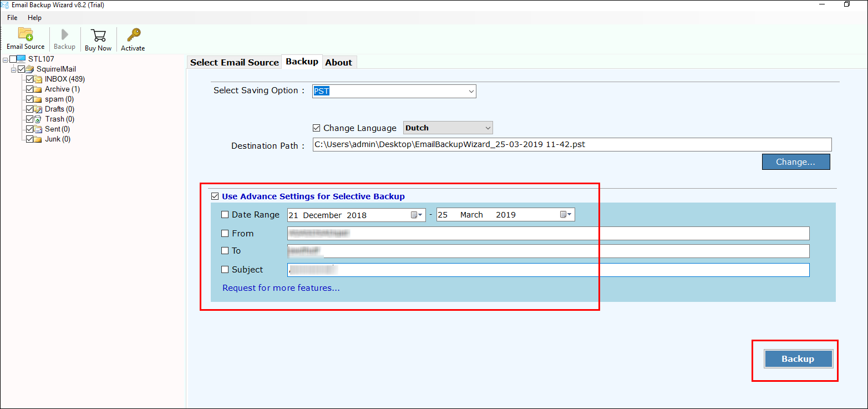Enable the Date Range filter checkbox
This screenshot has height=409, width=868.
[225, 215]
